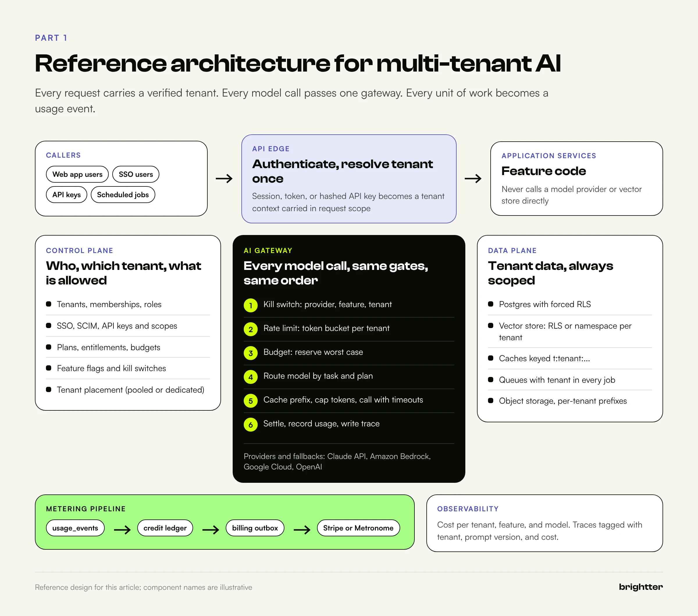Screen dimensions: 698x616
Task: Click step 2 circle for Rate limit
Action: click(251, 329)
